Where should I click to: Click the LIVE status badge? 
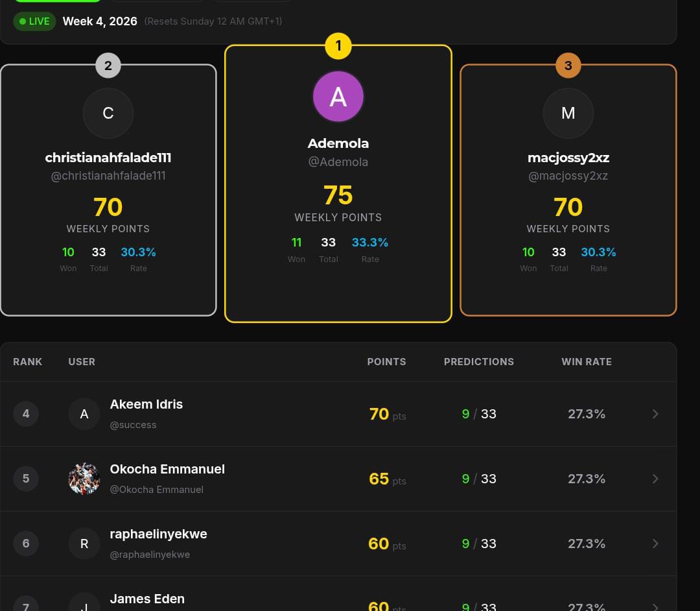(34, 21)
